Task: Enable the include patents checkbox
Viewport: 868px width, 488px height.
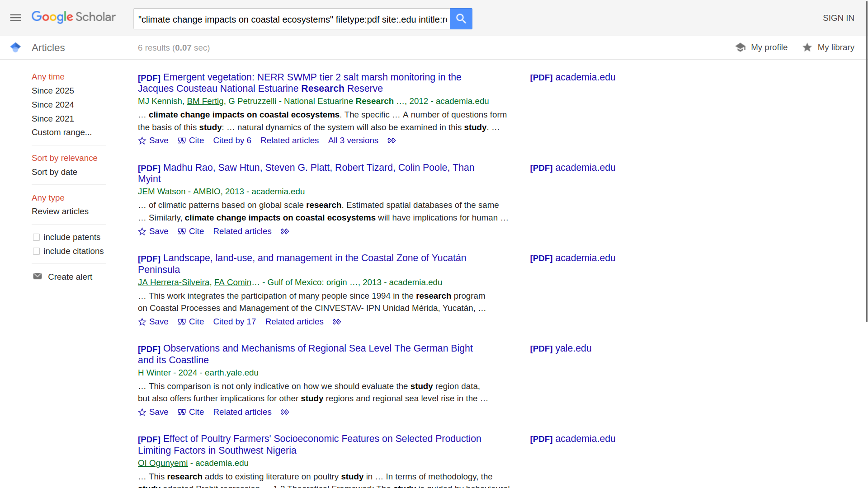Action: coord(37,237)
